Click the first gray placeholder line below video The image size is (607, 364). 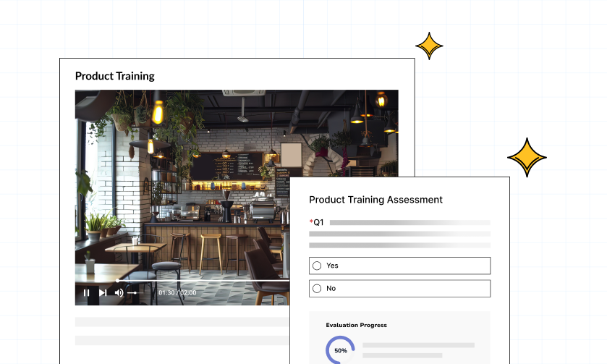181,322
